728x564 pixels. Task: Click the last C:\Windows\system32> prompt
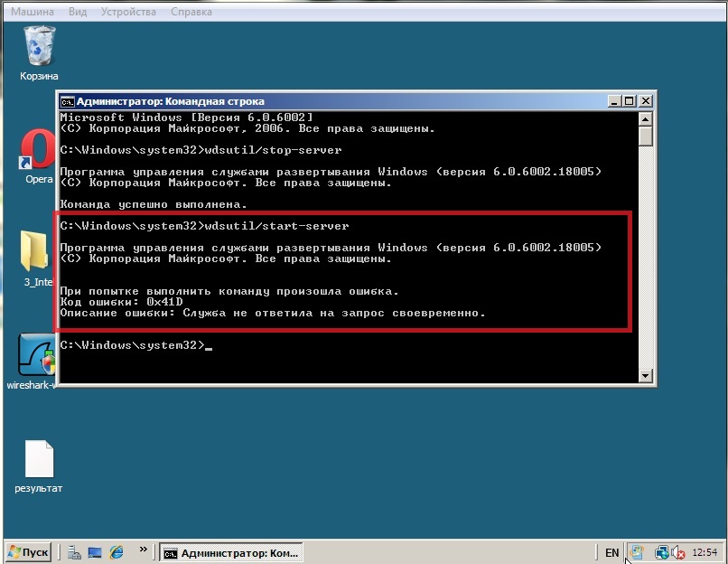coord(132,345)
